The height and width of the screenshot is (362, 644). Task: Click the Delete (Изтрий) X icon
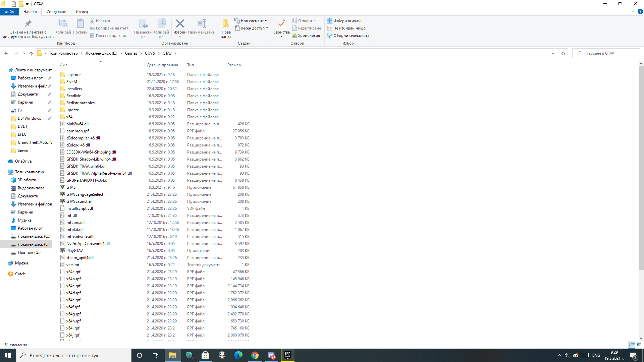(x=180, y=24)
